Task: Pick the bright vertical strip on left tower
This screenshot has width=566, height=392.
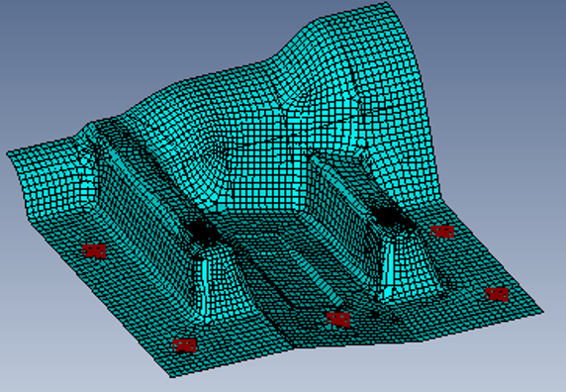Action: click(206, 285)
